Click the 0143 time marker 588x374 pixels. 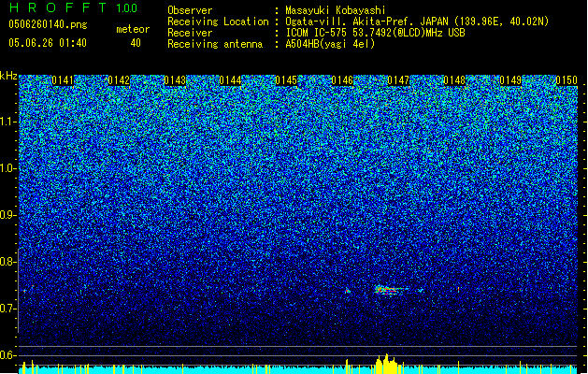click(175, 80)
